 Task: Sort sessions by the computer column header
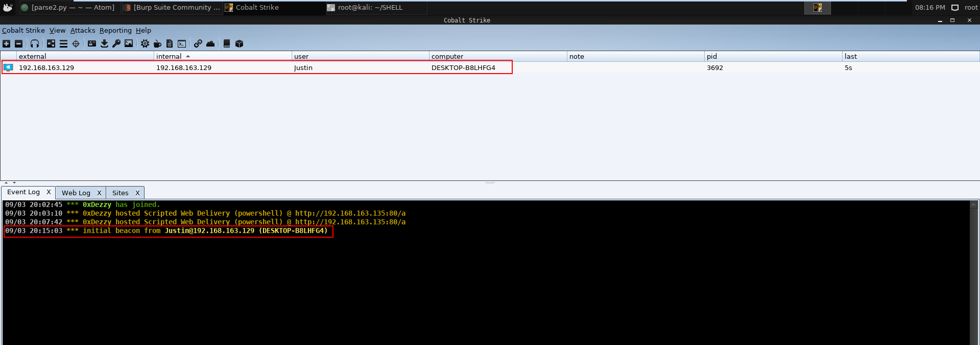tap(498, 56)
